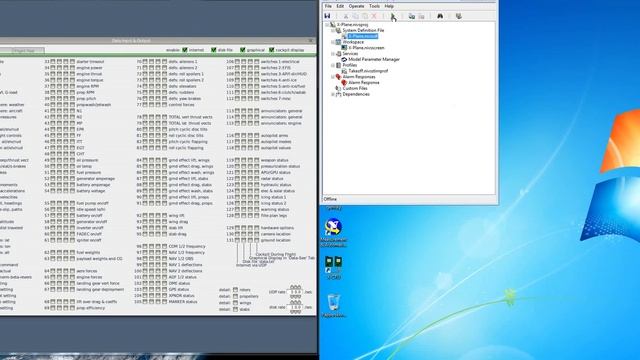Click the X-Plane.nivsscreen file icon

point(344,48)
